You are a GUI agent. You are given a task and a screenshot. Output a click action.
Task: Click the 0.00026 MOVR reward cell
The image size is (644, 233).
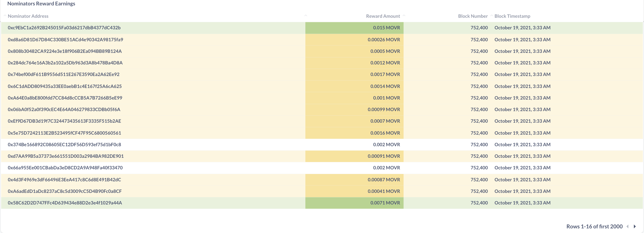pyautogui.click(x=354, y=39)
